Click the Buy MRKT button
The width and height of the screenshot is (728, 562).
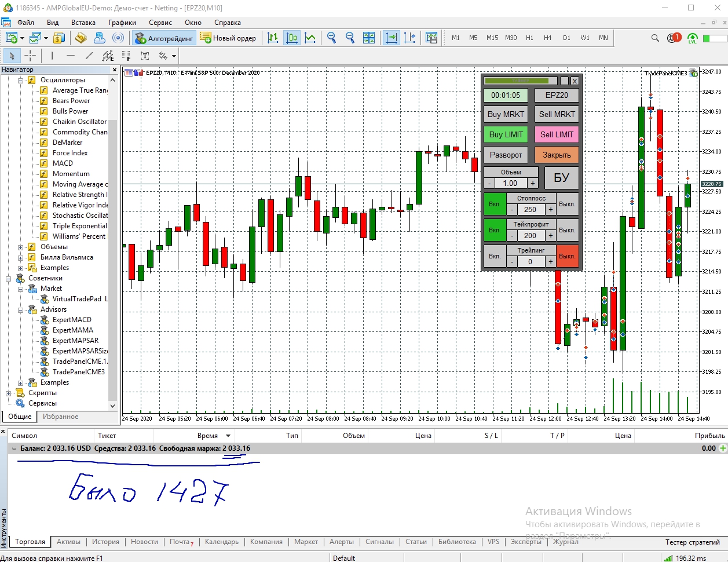click(506, 114)
